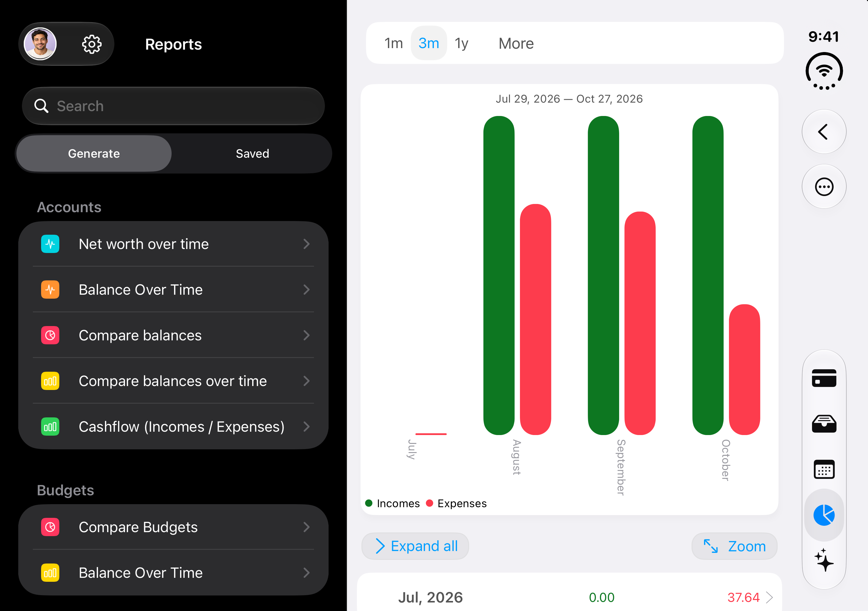Click the Net worth over time teal icon
Screen dimensions: 868x611
[x=50, y=244]
